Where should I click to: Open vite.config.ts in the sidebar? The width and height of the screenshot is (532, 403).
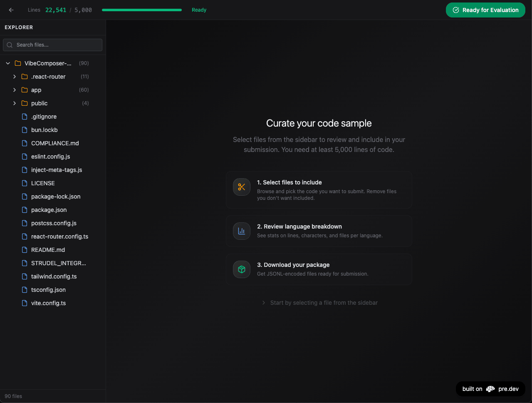(x=48, y=303)
